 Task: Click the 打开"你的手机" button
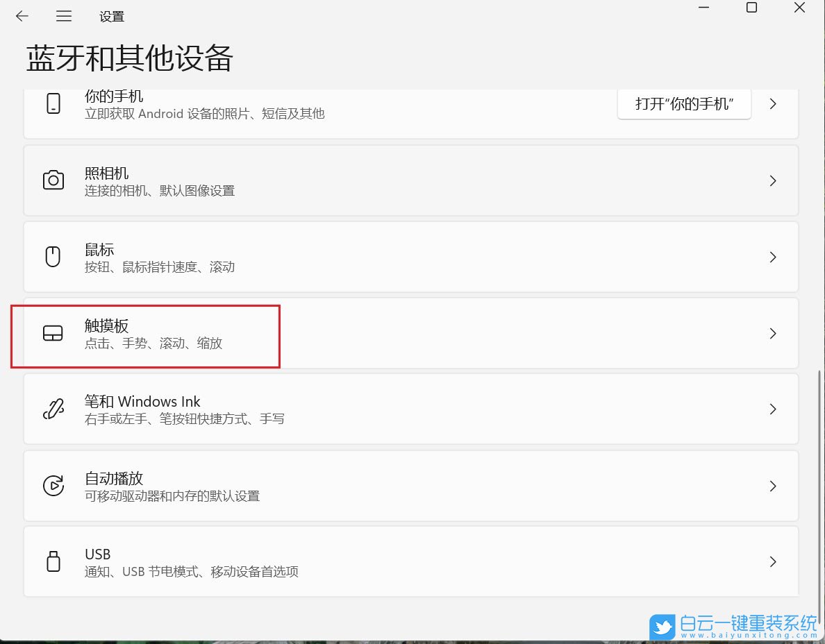[684, 103]
